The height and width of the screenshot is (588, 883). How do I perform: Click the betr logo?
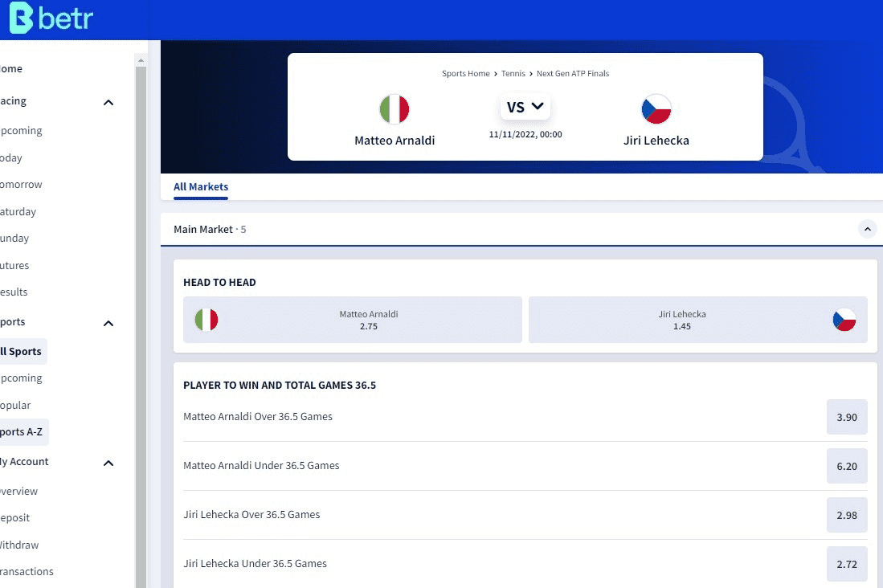[51, 18]
